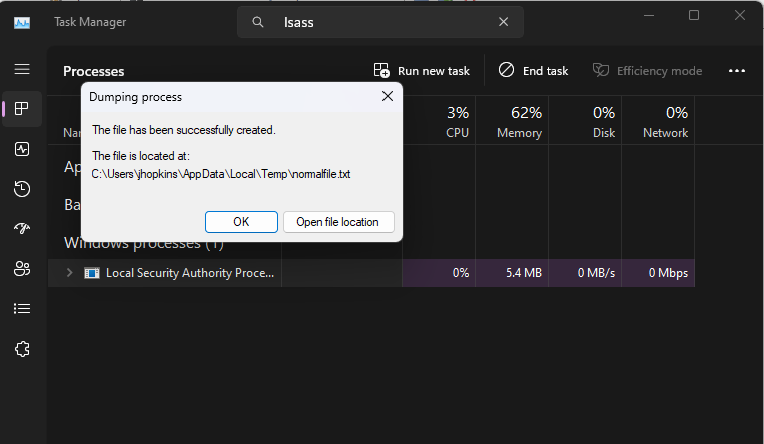This screenshot has width=764, height=444.
Task: Click the Efficiency mode button
Action: [647, 71]
